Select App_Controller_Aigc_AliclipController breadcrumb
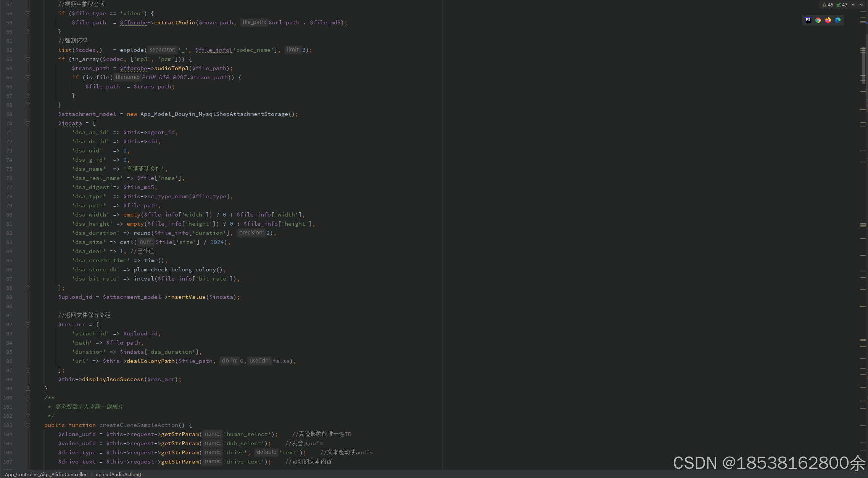868x478 pixels. 46,474
